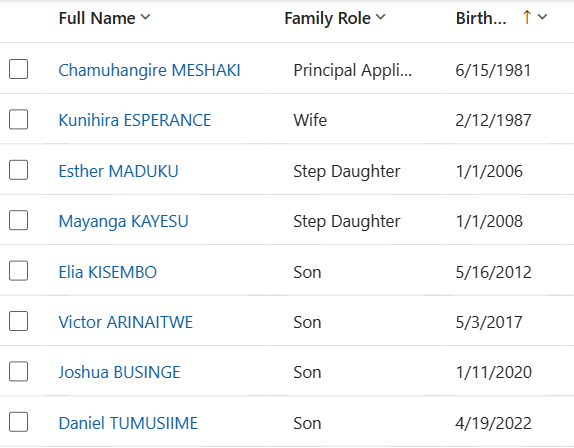
Task: Toggle the checkbox next to Mayanga KAYESU
Action: (x=19, y=220)
